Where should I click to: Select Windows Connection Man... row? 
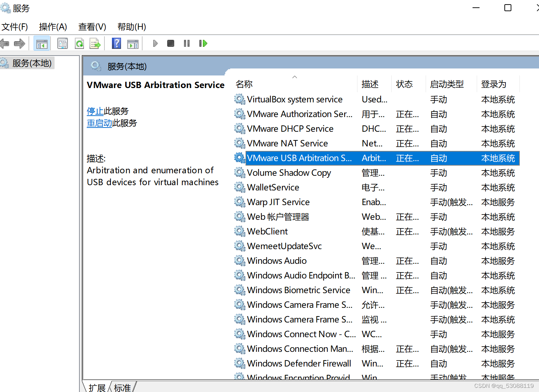click(377, 349)
